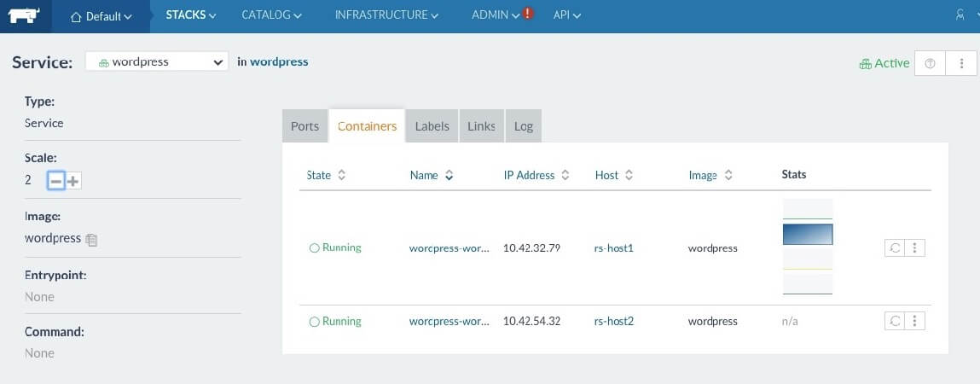Click the service help icon button
The width and height of the screenshot is (980, 384).
tap(930, 63)
